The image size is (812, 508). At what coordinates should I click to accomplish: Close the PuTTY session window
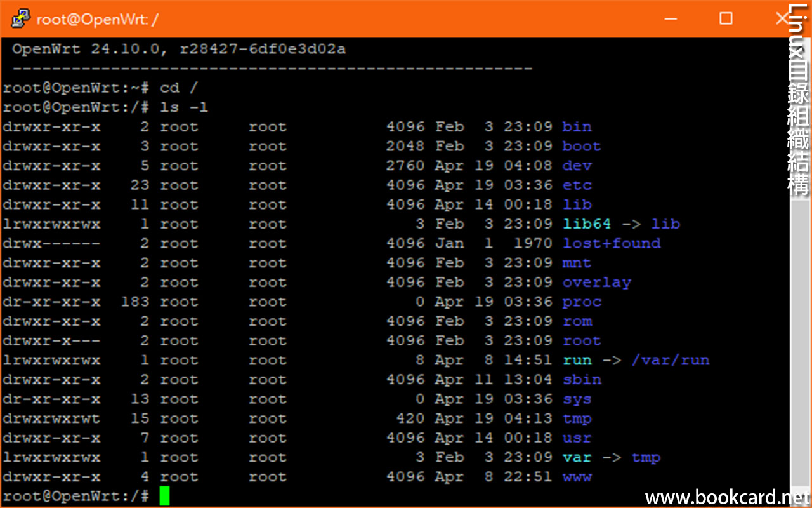point(782,19)
